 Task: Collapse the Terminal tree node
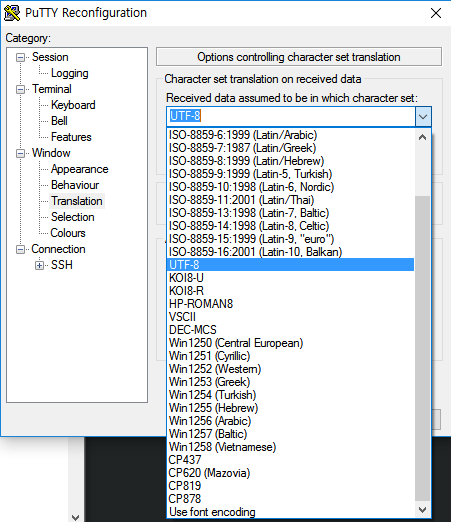pyautogui.click(x=20, y=89)
